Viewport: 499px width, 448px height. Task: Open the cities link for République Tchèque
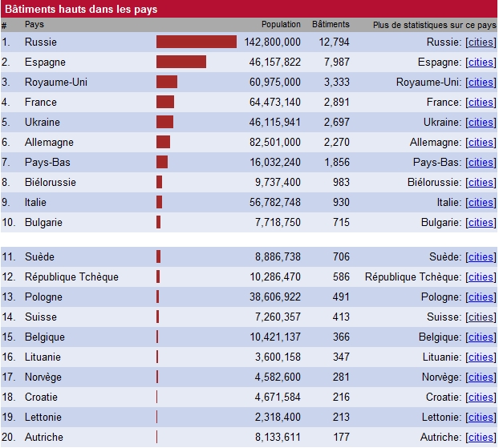(x=481, y=276)
